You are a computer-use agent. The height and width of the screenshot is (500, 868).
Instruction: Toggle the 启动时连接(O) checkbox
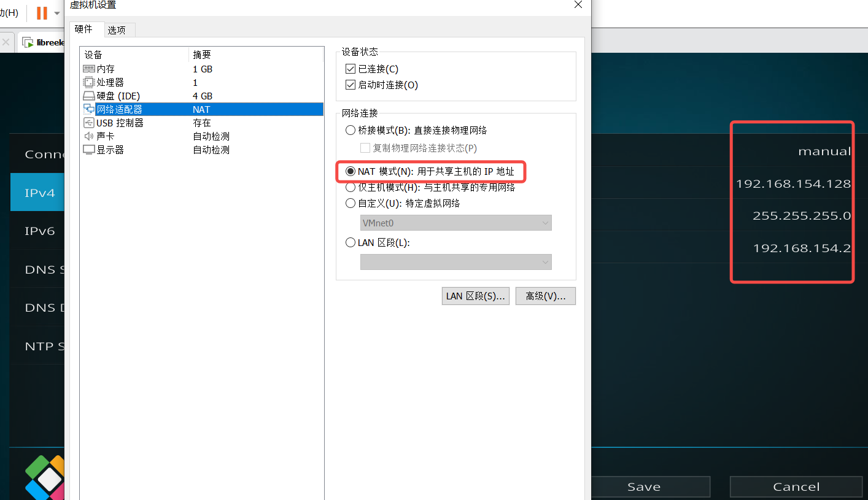(351, 85)
